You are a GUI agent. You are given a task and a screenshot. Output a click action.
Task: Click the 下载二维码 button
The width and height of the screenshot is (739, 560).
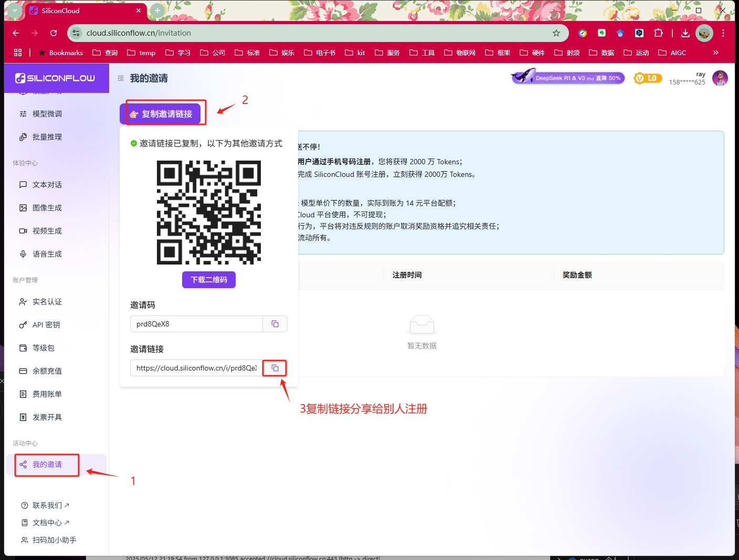209,280
